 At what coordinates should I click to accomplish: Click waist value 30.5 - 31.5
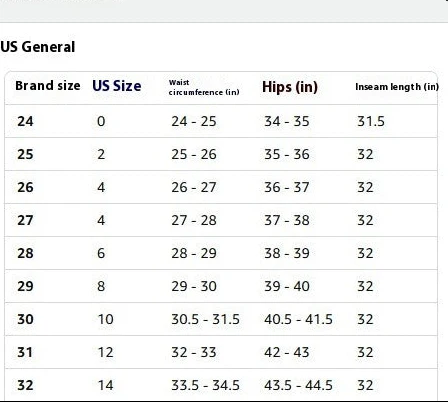[x=205, y=319]
